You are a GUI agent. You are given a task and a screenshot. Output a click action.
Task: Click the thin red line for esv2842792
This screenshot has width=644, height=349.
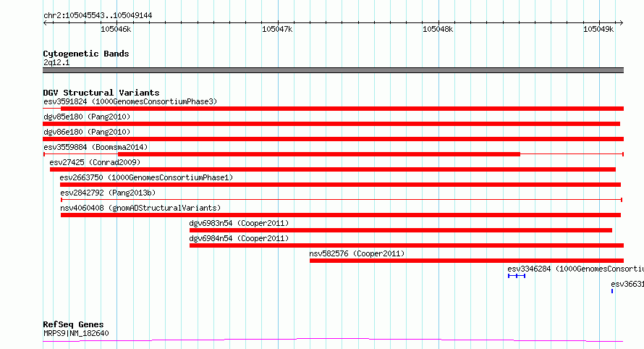click(x=342, y=200)
